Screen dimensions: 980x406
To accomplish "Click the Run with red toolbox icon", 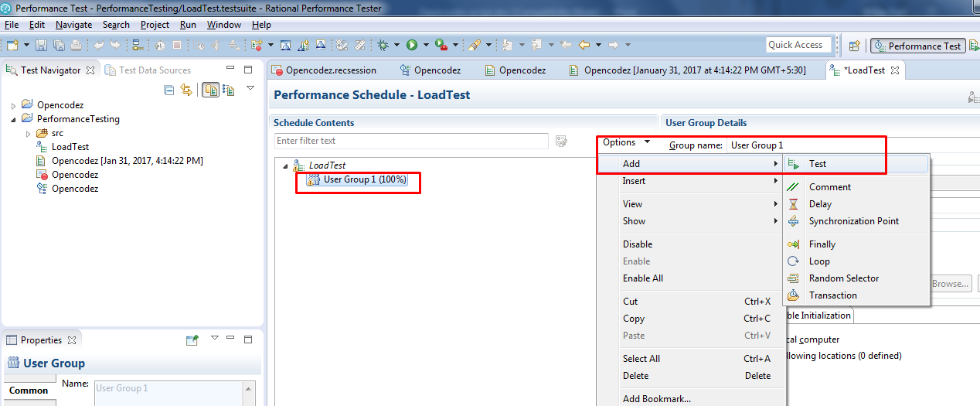I will tap(441, 46).
